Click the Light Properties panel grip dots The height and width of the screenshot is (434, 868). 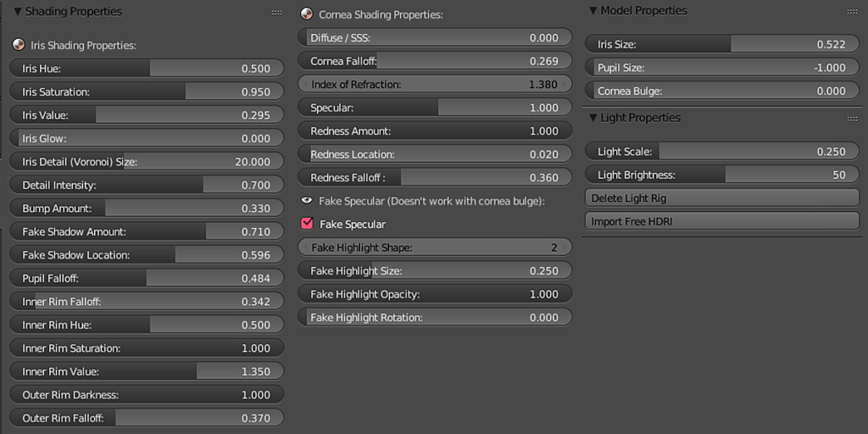(852, 119)
